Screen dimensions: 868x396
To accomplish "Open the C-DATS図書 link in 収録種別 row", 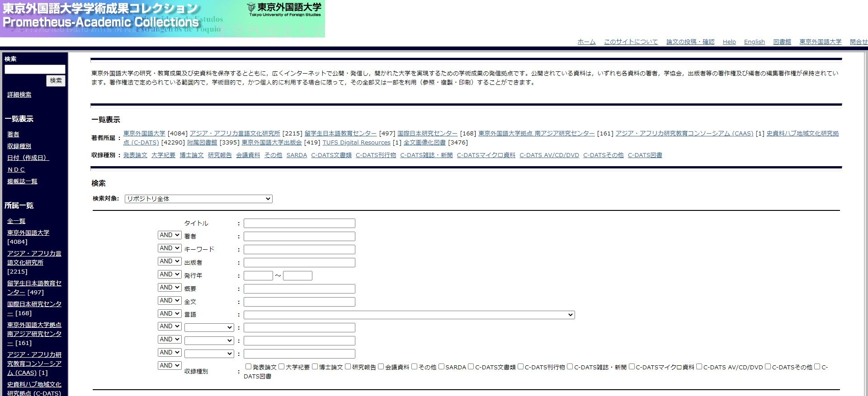I will tap(645, 155).
